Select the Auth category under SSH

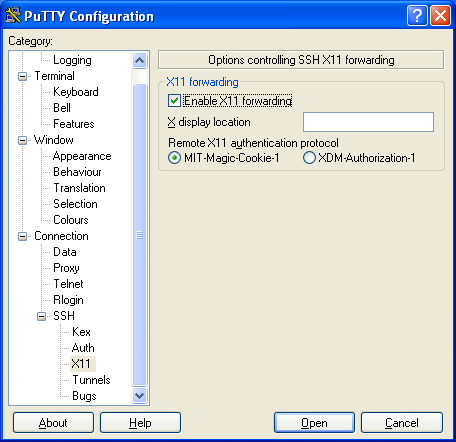pos(83,348)
